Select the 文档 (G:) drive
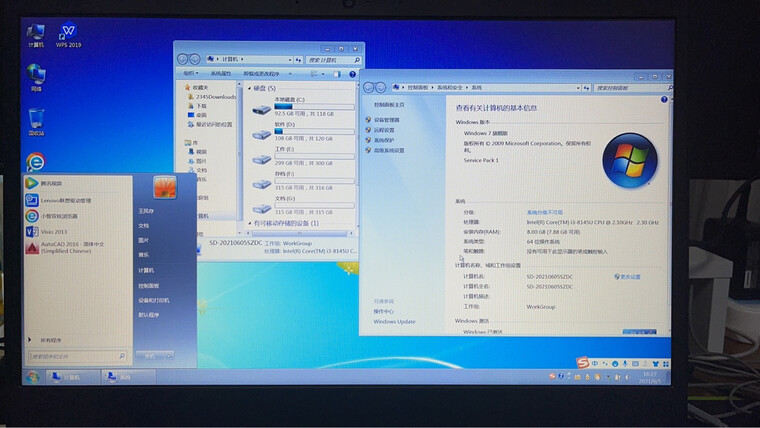This screenshot has height=428, width=760. 303,206
